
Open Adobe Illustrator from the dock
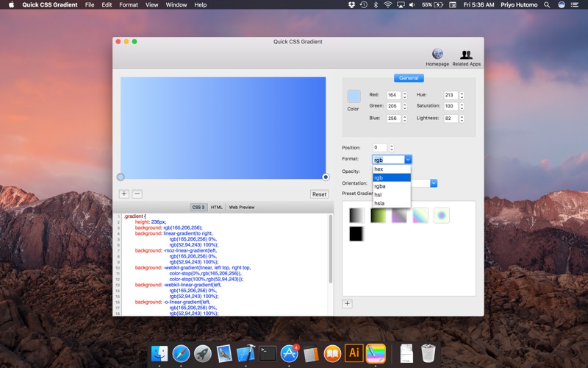[354, 353]
